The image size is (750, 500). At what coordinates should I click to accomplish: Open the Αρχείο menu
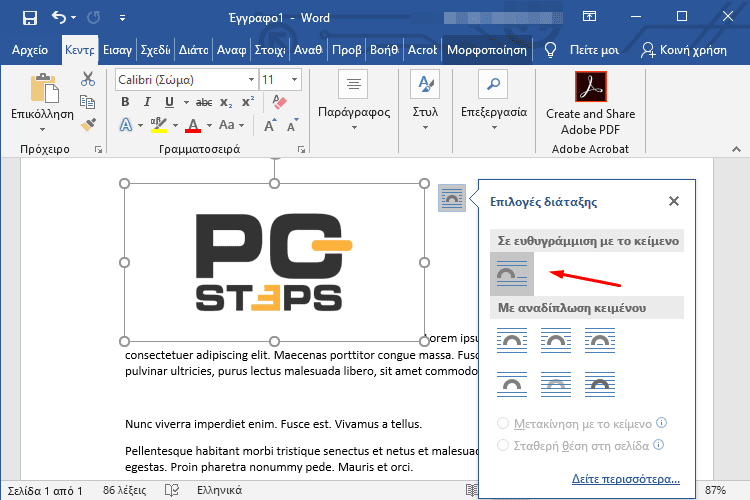click(30, 50)
